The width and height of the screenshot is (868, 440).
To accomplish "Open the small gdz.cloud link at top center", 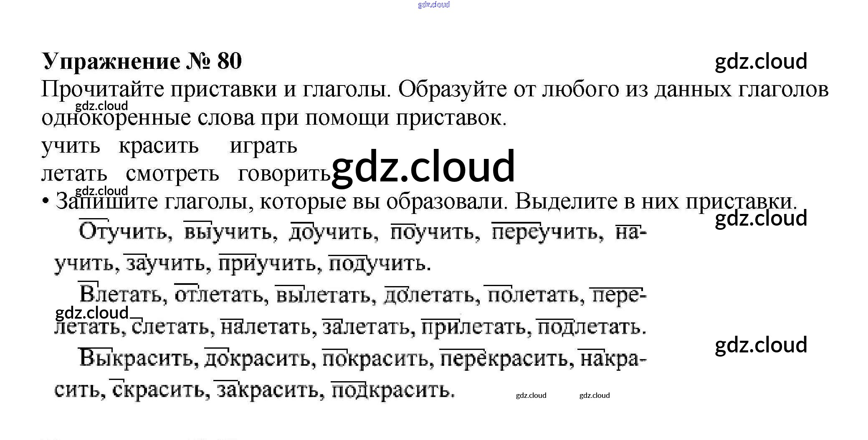I will click(x=433, y=5).
